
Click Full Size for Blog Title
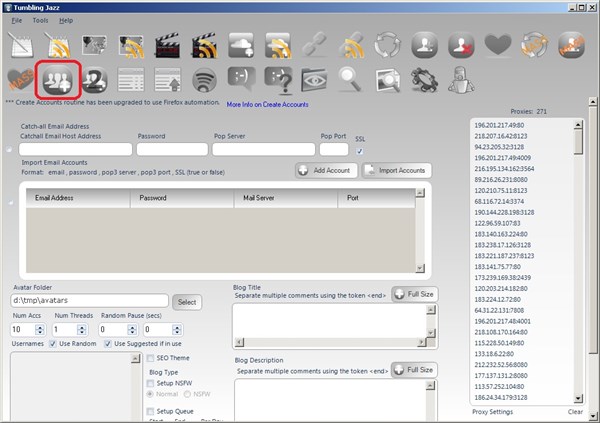[415, 294]
